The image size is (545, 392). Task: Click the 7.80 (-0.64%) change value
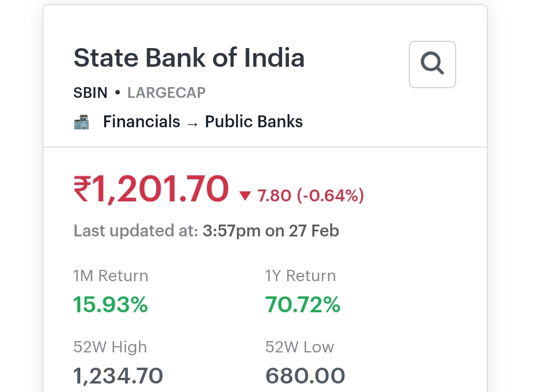click(310, 196)
